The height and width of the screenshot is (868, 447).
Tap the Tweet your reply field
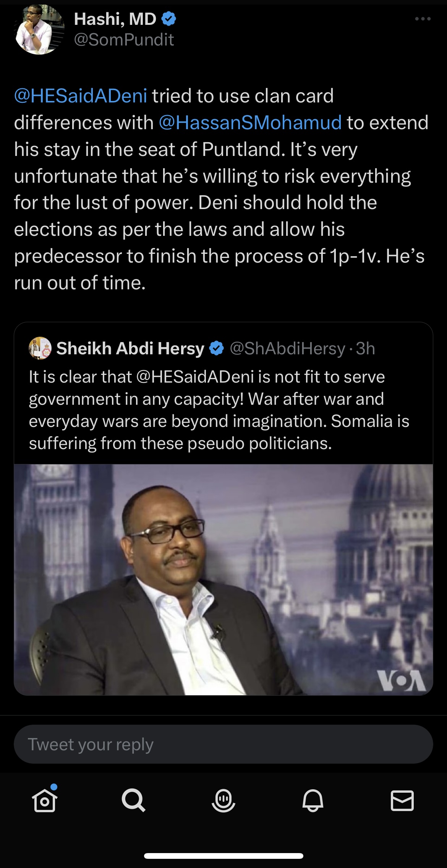pyautogui.click(x=223, y=744)
